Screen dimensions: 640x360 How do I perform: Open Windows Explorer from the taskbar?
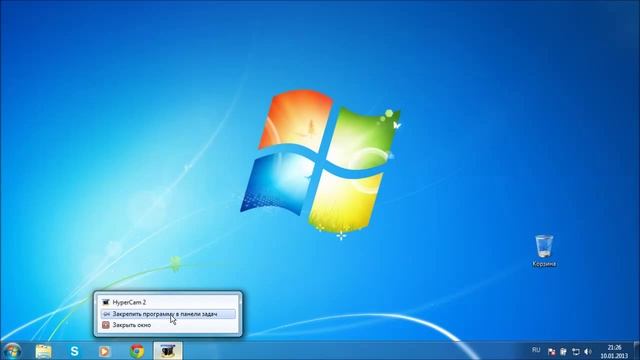[x=43, y=351]
